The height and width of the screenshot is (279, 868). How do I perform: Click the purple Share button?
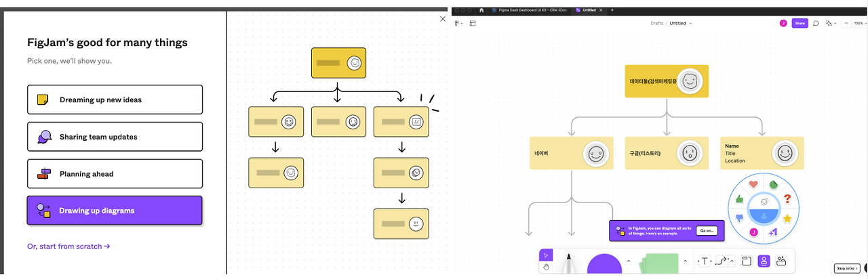tap(800, 23)
